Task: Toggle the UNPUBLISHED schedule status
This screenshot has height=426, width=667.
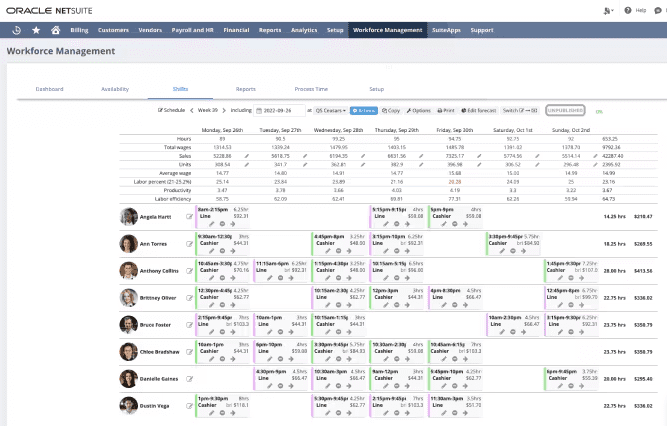Action: (x=565, y=110)
